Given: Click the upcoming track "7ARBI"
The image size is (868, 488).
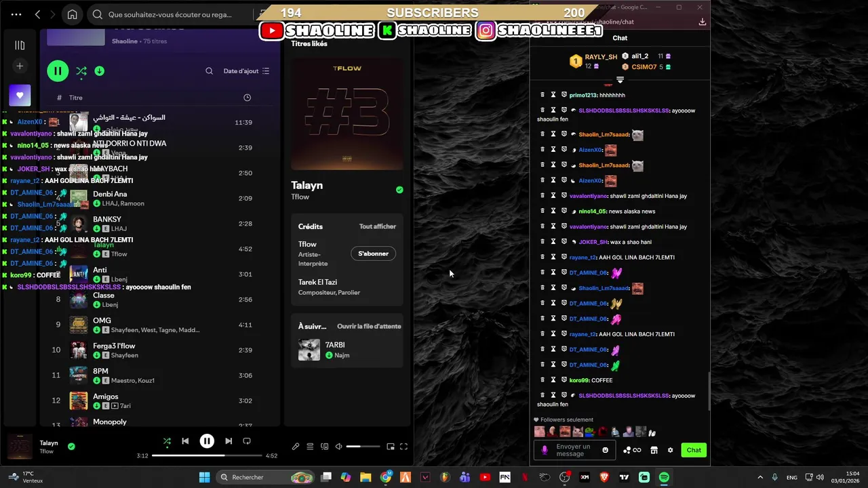Looking at the screenshot, I should point(334,345).
